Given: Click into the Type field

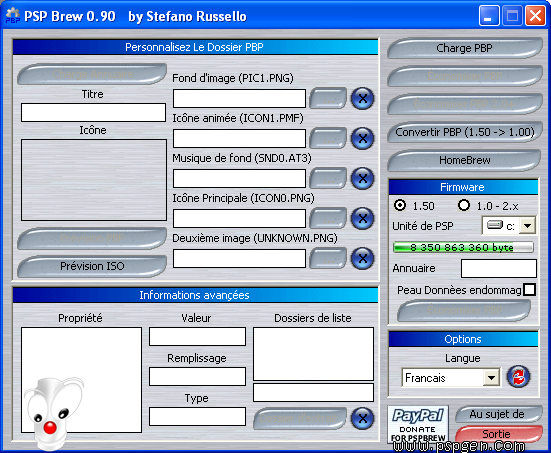Looking at the screenshot, I should tap(197, 416).
